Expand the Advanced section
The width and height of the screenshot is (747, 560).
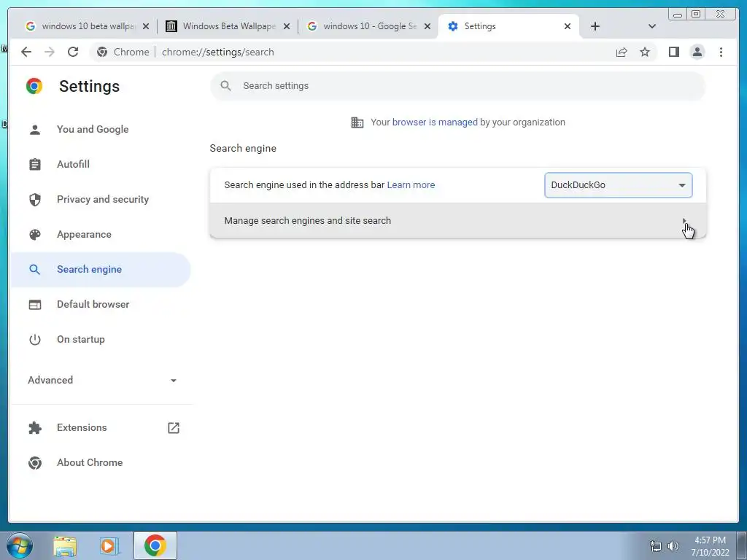coord(102,380)
